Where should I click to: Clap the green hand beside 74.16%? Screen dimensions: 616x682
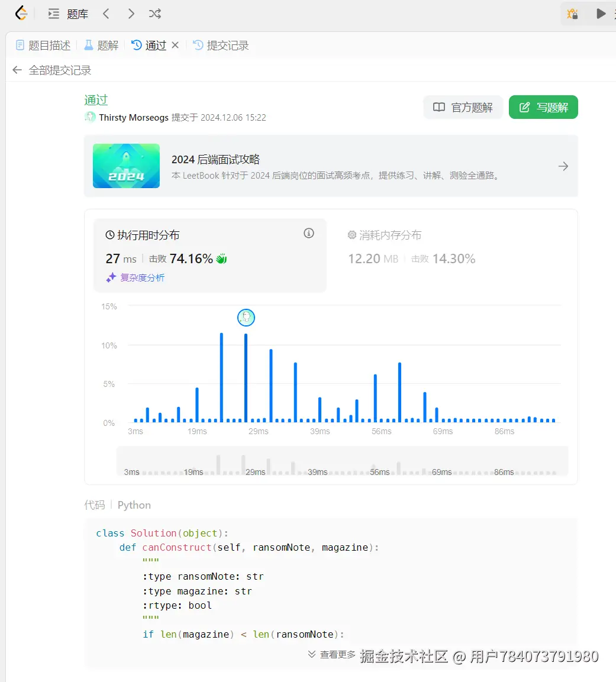[220, 258]
